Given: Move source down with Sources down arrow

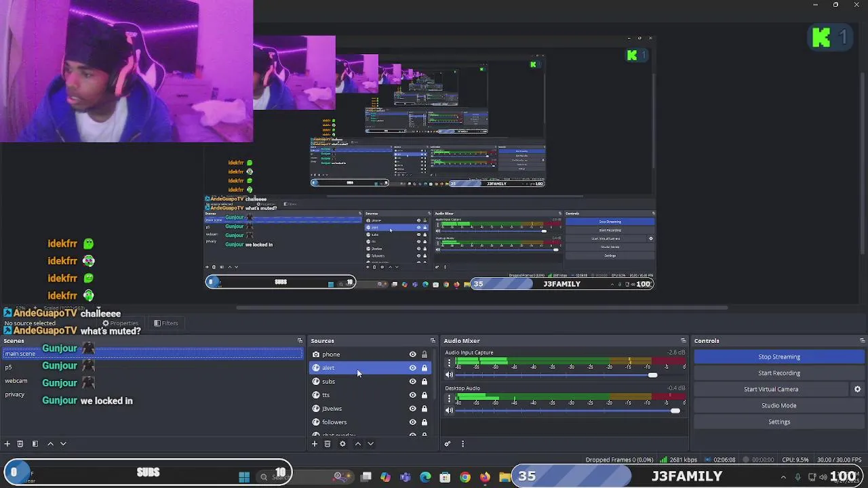Looking at the screenshot, I should 370,444.
